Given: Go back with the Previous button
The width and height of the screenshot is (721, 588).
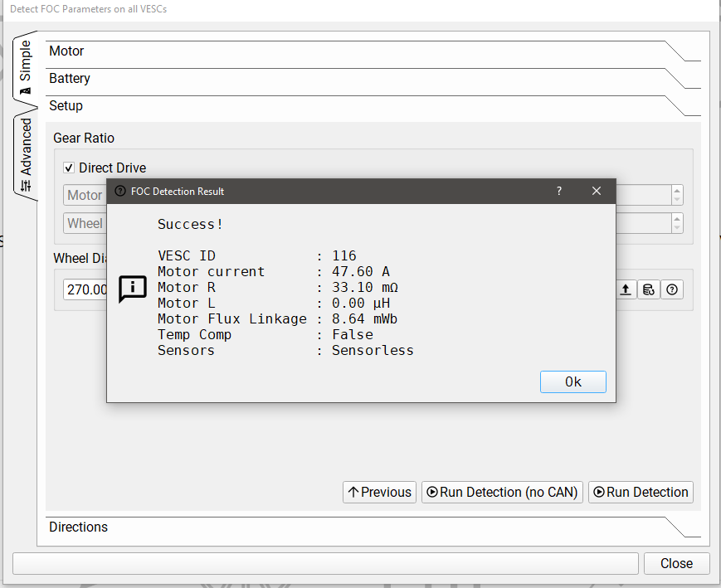Looking at the screenshot, I should coord(379,492).
